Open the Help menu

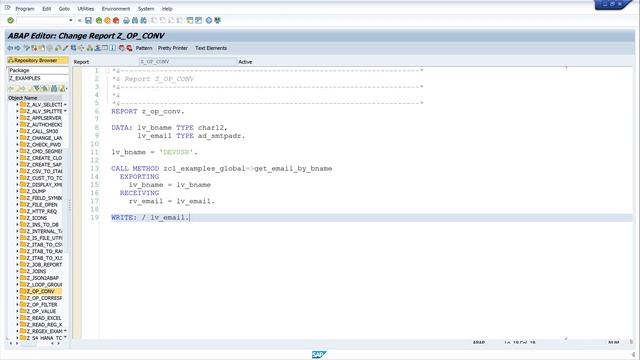pyautogui.click(x=167, y=9)
